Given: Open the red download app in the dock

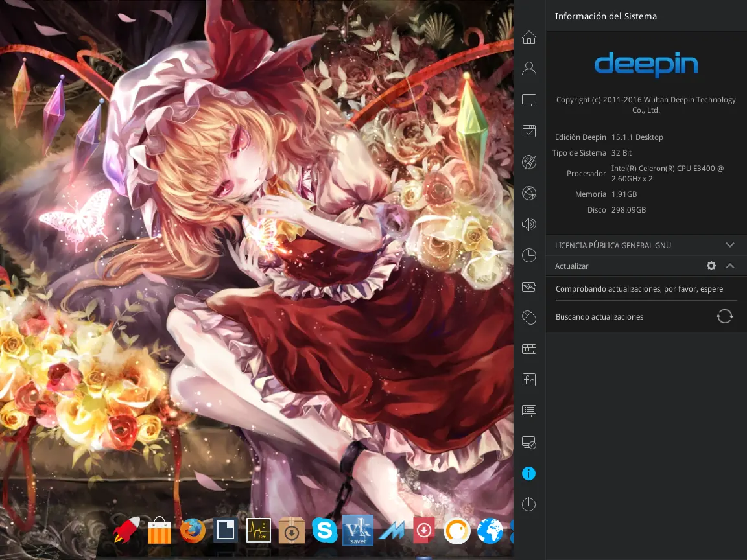Looking at the screenshot, I should point(423,530).
